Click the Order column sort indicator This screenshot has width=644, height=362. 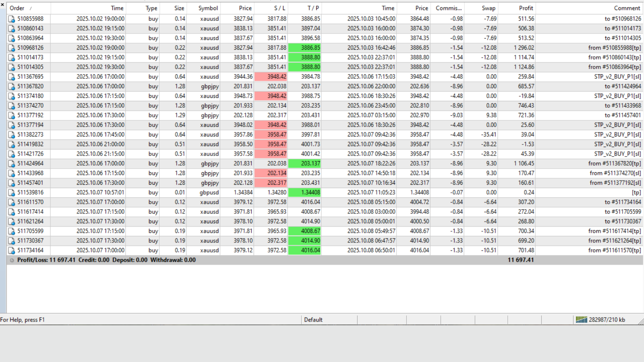tap(30, 8)
